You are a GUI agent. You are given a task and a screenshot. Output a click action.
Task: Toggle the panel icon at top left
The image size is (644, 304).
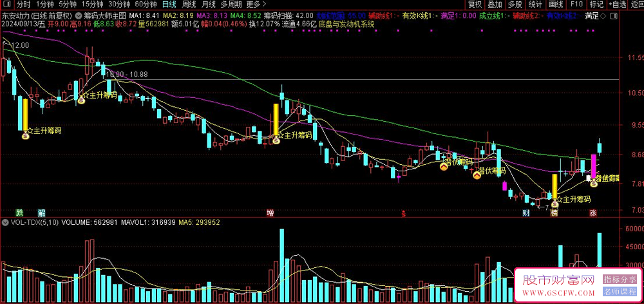7,5
